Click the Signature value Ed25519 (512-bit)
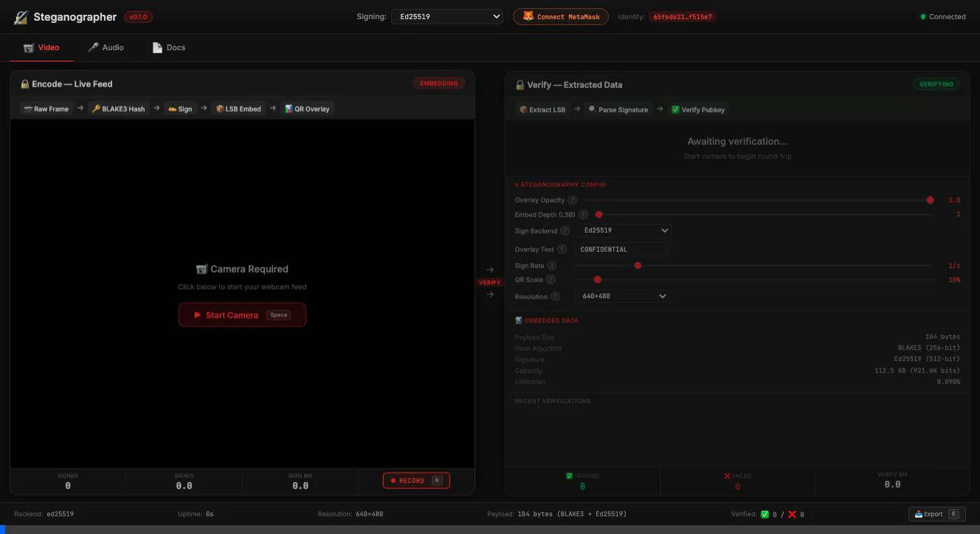This screenshot has height=534, width=980. tap(927, 360)
